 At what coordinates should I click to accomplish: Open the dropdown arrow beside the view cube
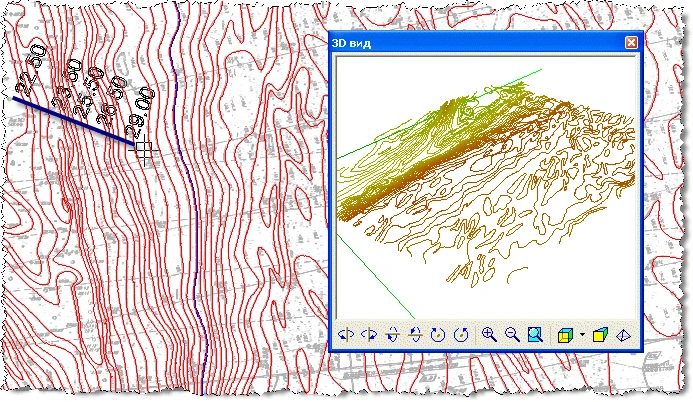pyautogui.click(x=581, y=336)
